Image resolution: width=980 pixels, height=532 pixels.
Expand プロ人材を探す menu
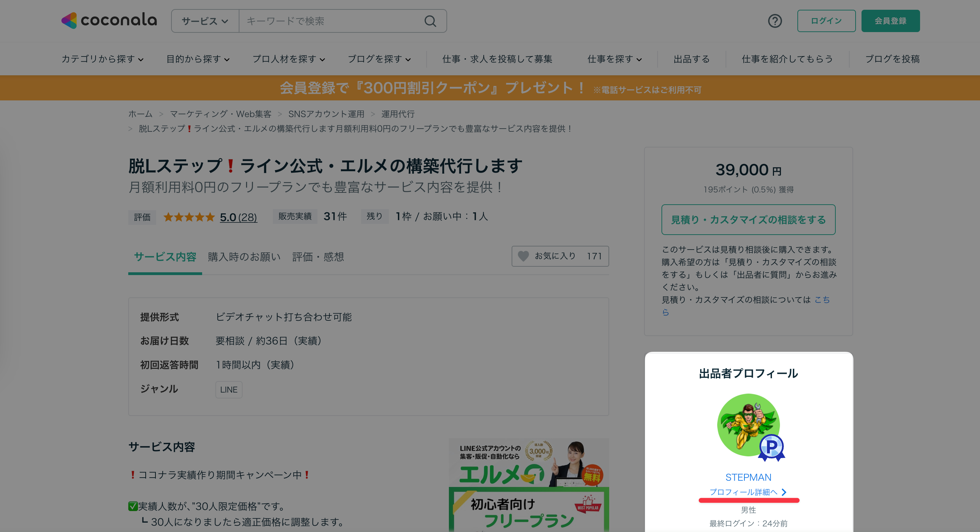[x=289, y=59]
